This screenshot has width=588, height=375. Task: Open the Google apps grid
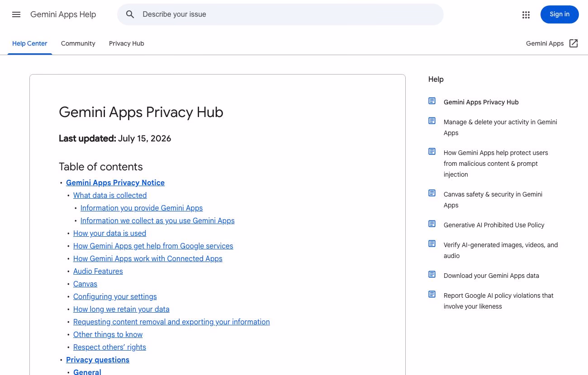pyautogui.click(x=526, y=14)
